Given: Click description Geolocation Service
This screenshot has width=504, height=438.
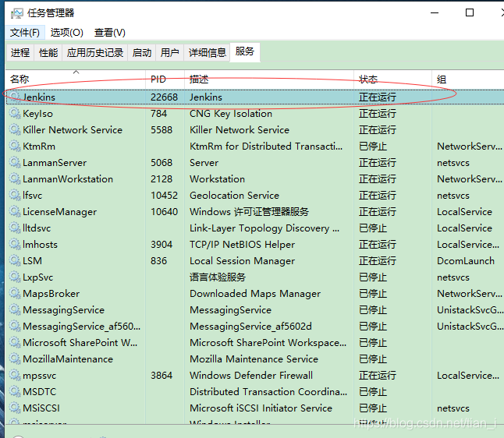Looking at the screenshot, I should click(x=234, y=196).
